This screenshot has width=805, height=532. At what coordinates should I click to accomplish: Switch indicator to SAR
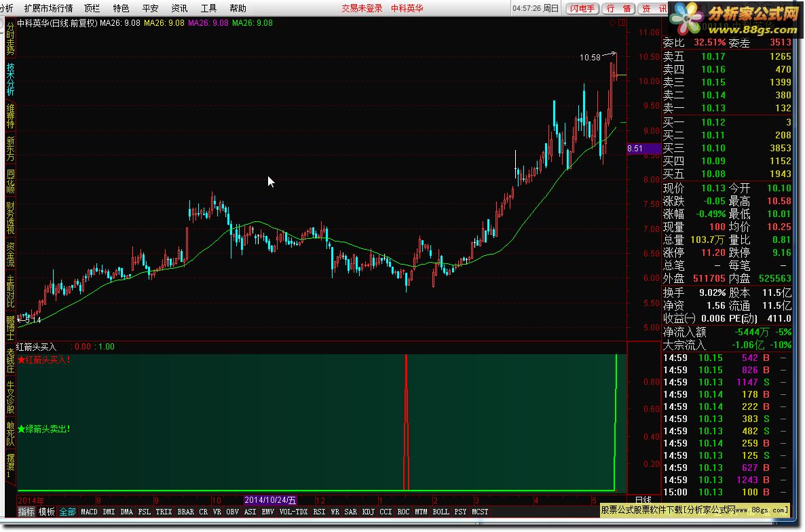pyautogui.click(x=351, y=512)
